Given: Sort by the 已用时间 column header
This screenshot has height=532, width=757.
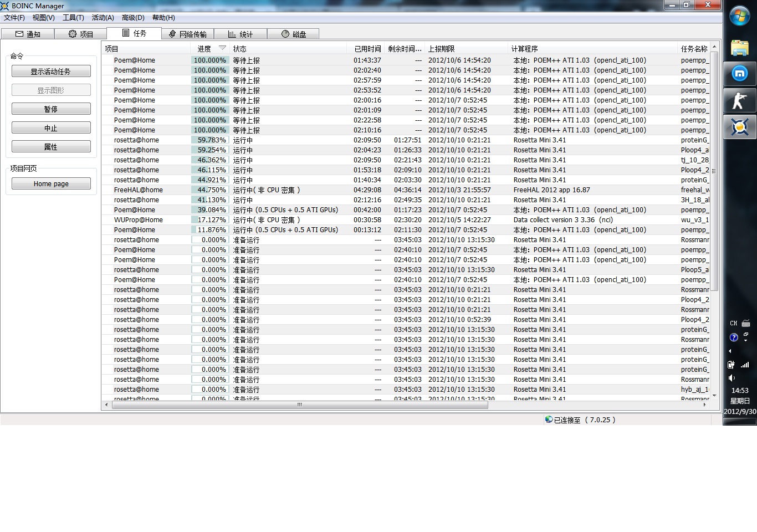Looking at the screenshot, I should click(x=367, y=49).
